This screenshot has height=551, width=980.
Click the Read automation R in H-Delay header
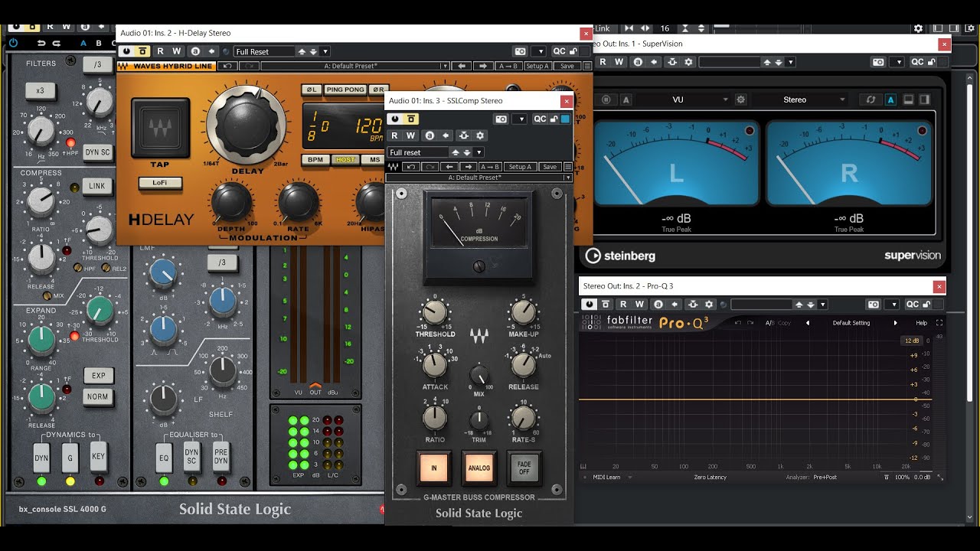(160, 51)
